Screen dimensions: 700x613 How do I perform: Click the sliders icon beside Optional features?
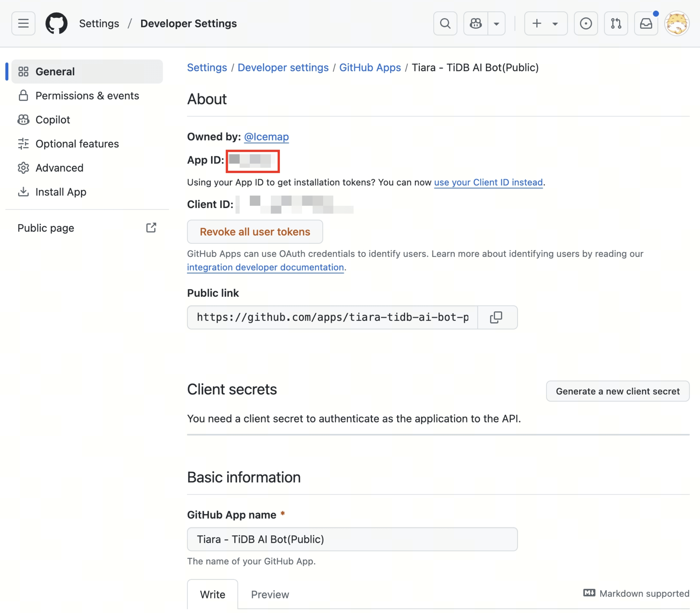pyautogui.click(x=23, y=144)
